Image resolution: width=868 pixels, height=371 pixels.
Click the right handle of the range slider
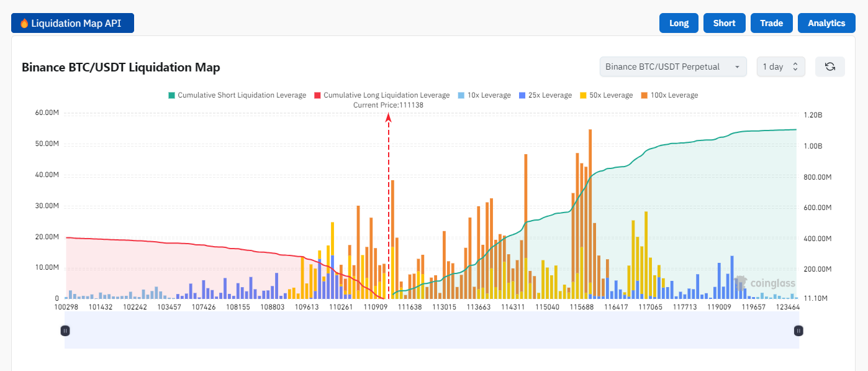[x=799, y=331]
